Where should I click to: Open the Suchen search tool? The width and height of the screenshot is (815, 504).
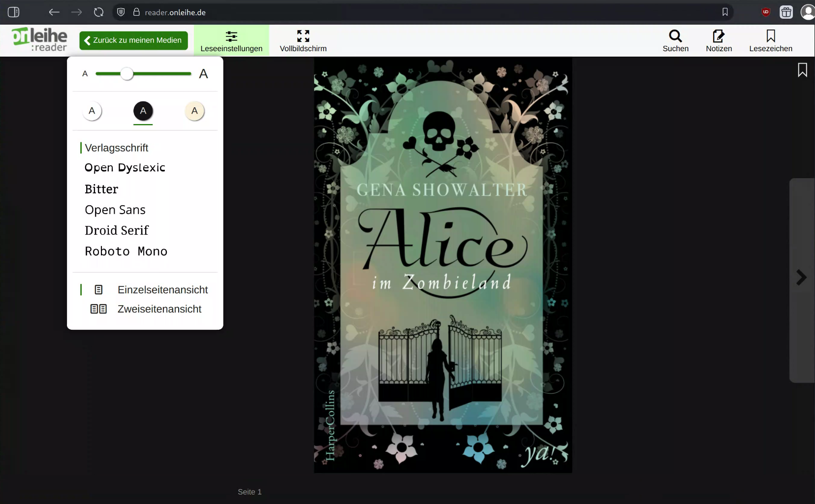(x=675, y=40)
